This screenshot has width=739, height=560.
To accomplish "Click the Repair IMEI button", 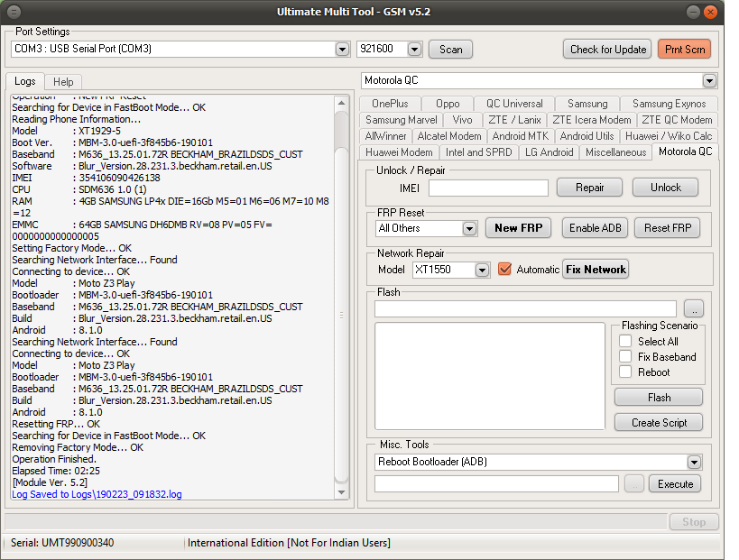I will [x=589, y=188].
